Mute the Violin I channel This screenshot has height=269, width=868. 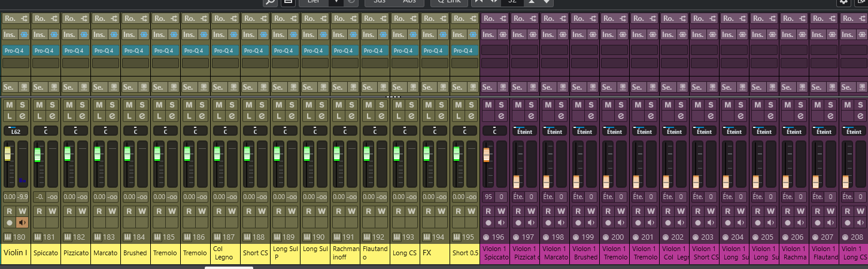click(9, 105)
